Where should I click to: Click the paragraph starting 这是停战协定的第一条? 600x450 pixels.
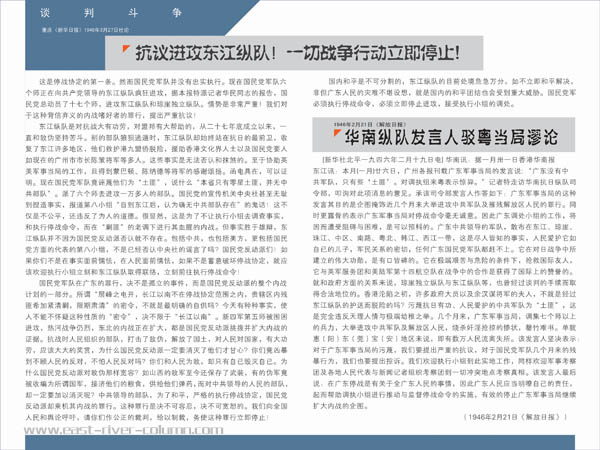click(x=157, y=98)
